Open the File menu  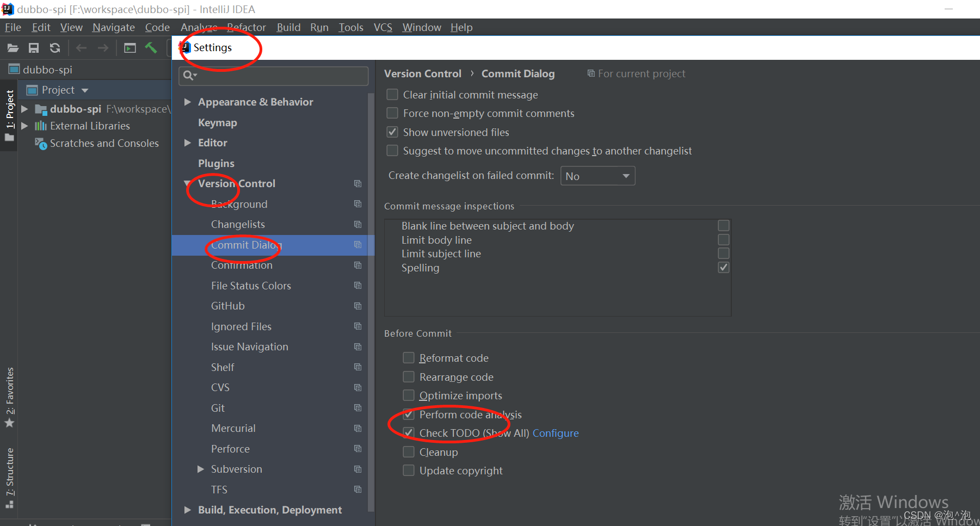point(13,28)
